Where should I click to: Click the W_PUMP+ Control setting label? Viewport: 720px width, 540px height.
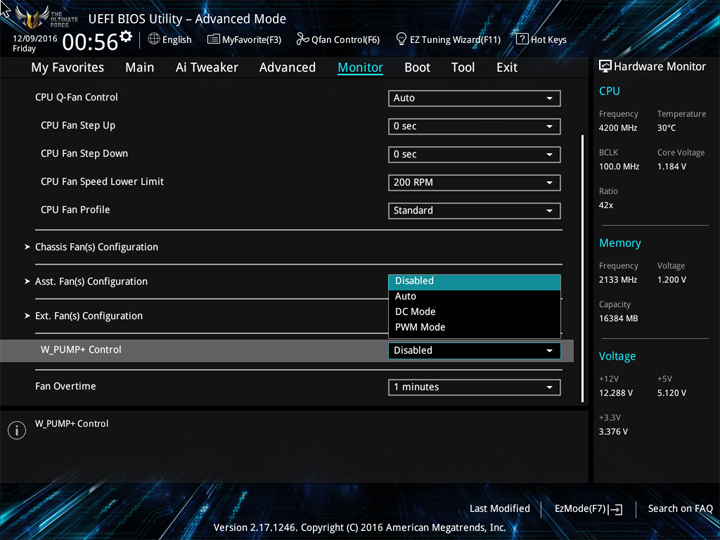81,350
